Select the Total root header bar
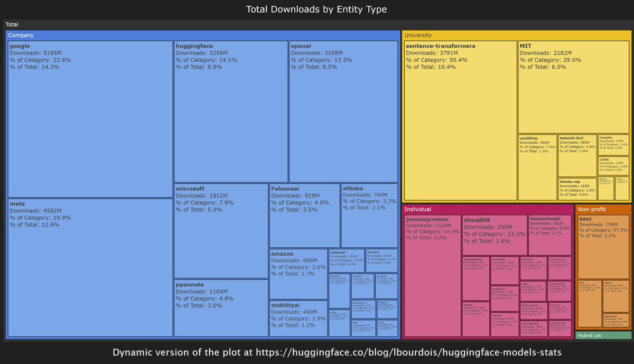The height and width of the screenshot is (364, 634). tap(317, 24)
